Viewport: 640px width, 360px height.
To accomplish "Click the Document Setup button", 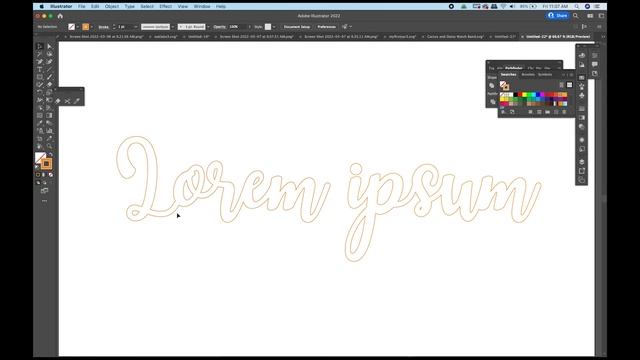I will pos(297,27).
